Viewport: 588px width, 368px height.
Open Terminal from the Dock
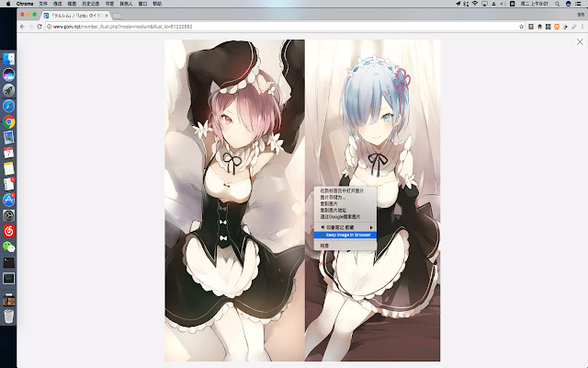[8, 262]
